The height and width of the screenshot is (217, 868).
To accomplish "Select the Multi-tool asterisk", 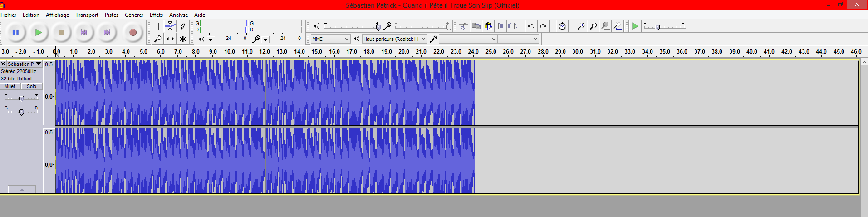I will (x=183, y=39).
